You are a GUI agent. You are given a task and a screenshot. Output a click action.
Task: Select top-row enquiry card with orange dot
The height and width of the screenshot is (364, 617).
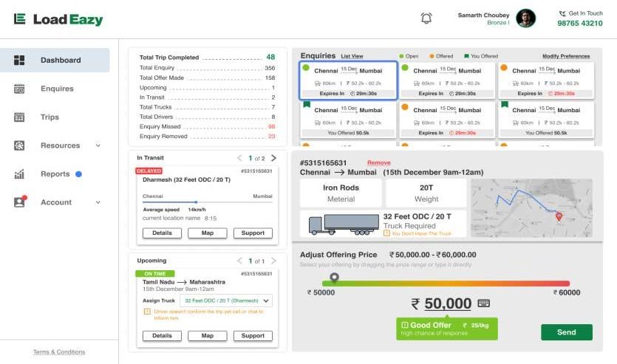tap(546, 80)
